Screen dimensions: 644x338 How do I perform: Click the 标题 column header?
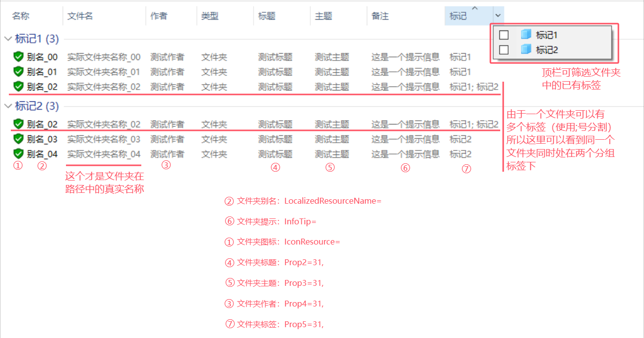[x=267, y=16]
